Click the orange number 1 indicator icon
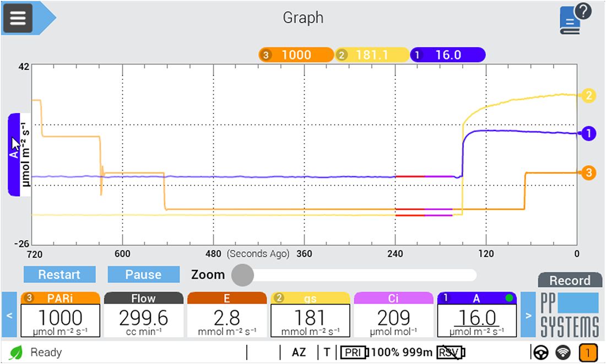This screenshot has width=606, height=364. pyautogui.click(x=588, y=352)
